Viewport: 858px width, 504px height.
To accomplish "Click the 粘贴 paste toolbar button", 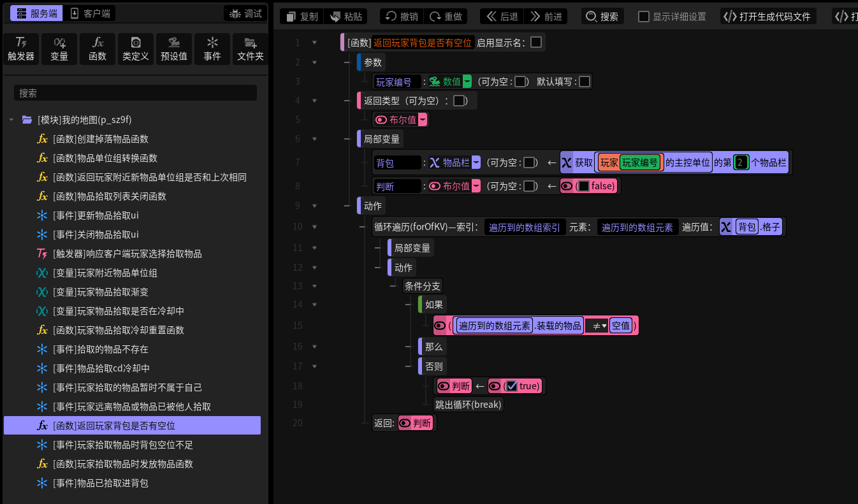I will (345, 17).
